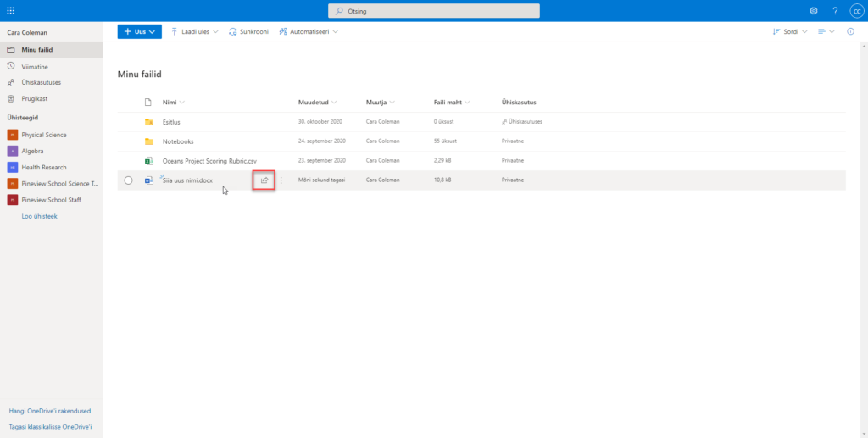Open the Sordi sort dropdown
868x438 pixels.
tap(790, 31)
